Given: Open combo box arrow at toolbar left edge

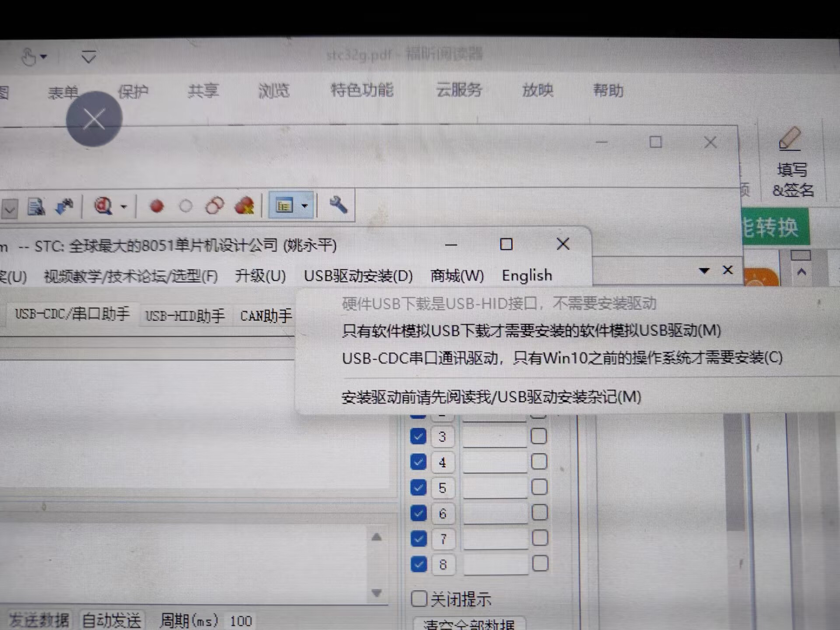Looking at the screenshot, I should pyautogui.click(x=9, y=209).
